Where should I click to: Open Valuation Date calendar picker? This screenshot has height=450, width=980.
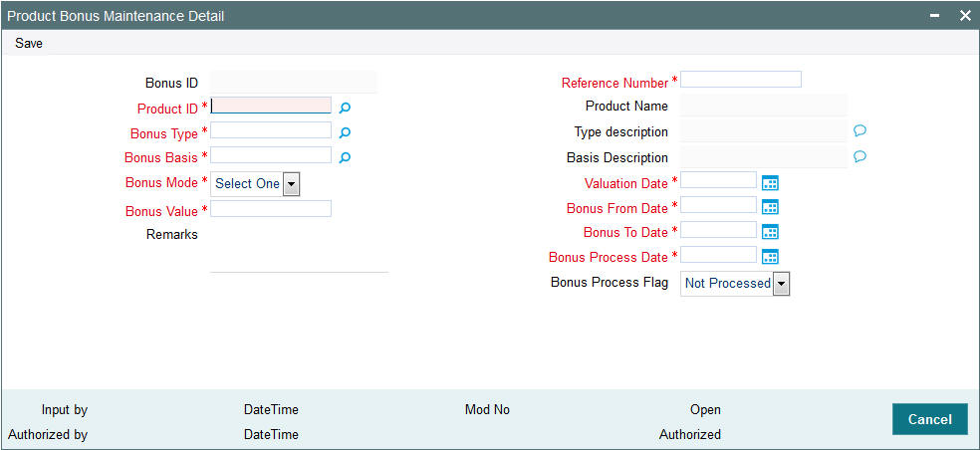[770, 182]
